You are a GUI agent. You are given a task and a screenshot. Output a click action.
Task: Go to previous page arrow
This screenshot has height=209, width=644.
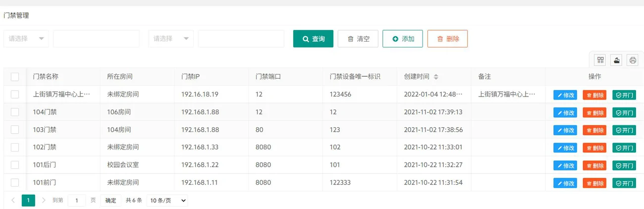13,200
